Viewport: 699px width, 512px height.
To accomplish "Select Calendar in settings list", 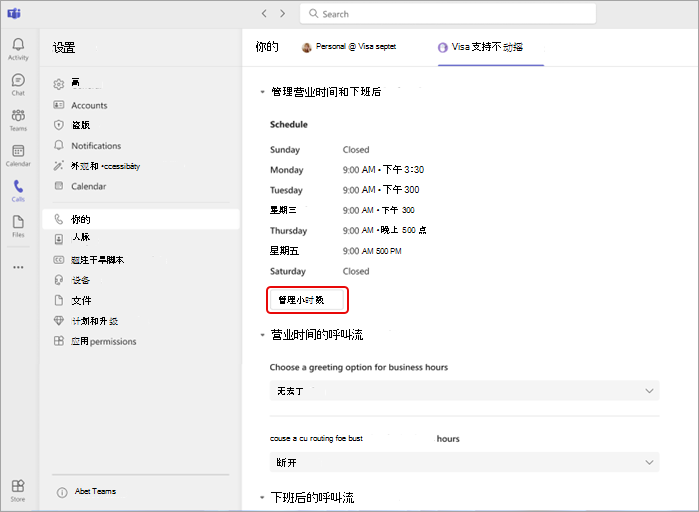I will click(89, 186).
